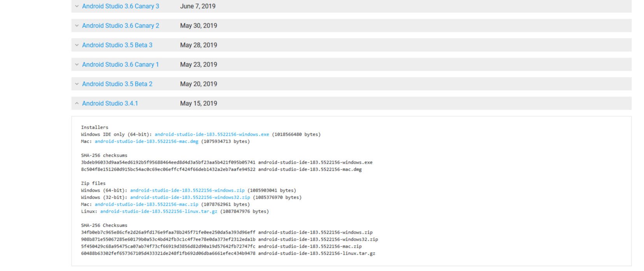
Task: Expand chevron beside Android Studio 3.6 Canary 1
Action: coord(77,65)
